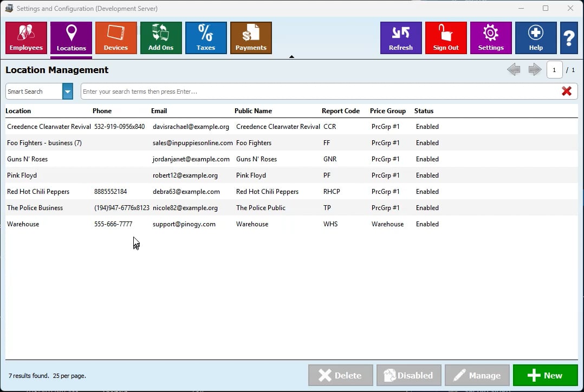Click email jordanjanet@example.com
584x392 pixels.
[191, 159]
